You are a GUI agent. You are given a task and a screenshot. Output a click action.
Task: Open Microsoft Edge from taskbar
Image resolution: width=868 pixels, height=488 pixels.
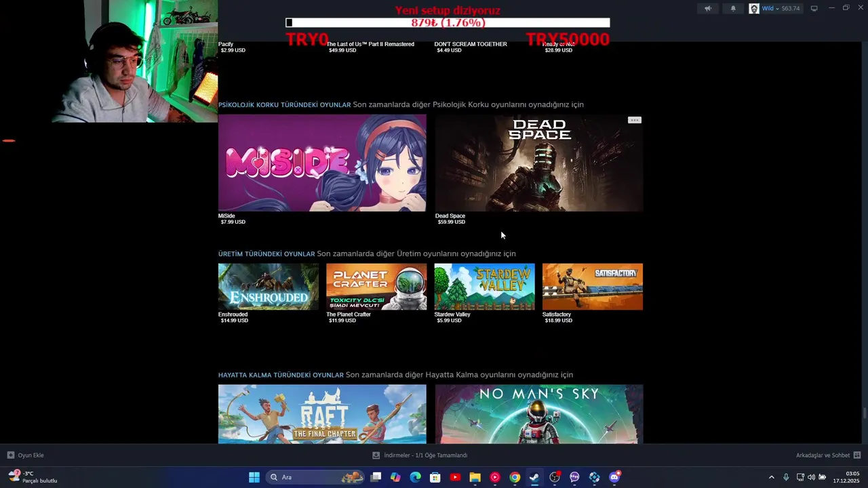click(x=416, y=477)
